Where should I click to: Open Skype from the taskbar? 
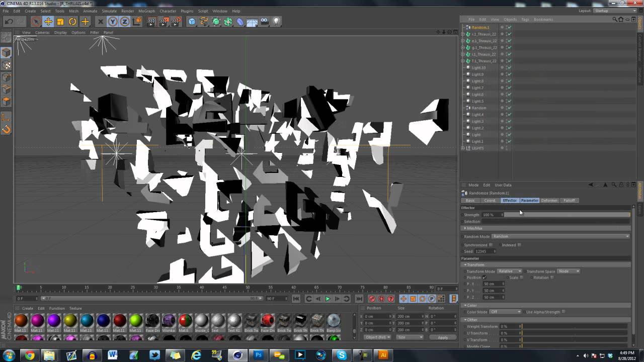pos(342,355)
